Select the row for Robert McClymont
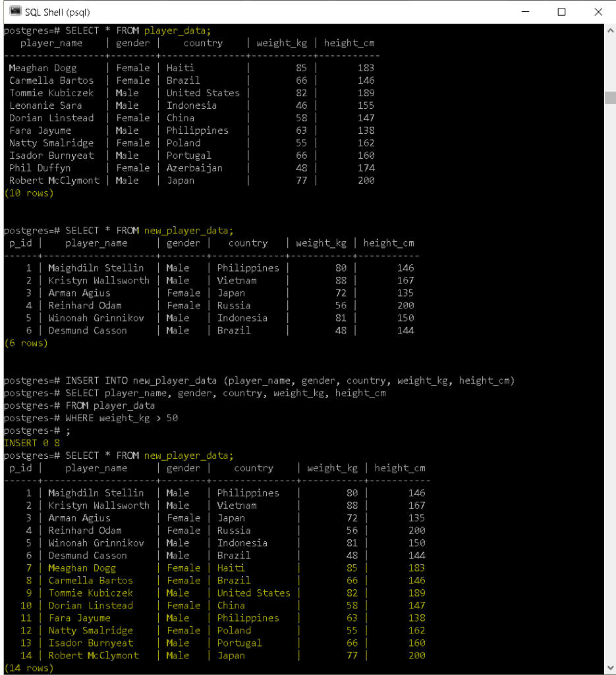The width and height of the screenshot is (616, 675). click(50, 180)
